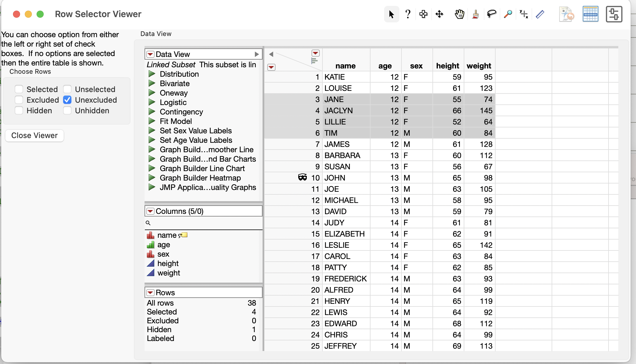Activate the Scroller hand tool
The image size is (636, 364).
(x=459, y=14)
